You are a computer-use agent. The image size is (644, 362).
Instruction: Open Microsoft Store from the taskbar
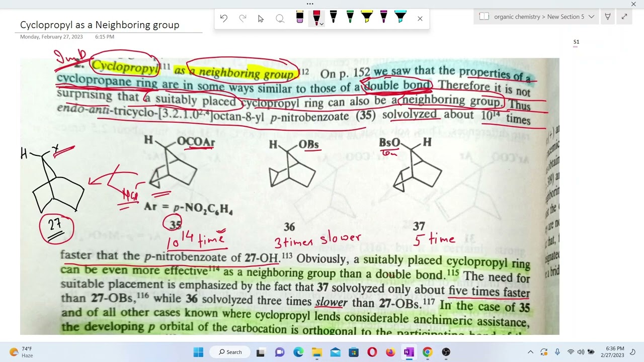pos(354,352)
